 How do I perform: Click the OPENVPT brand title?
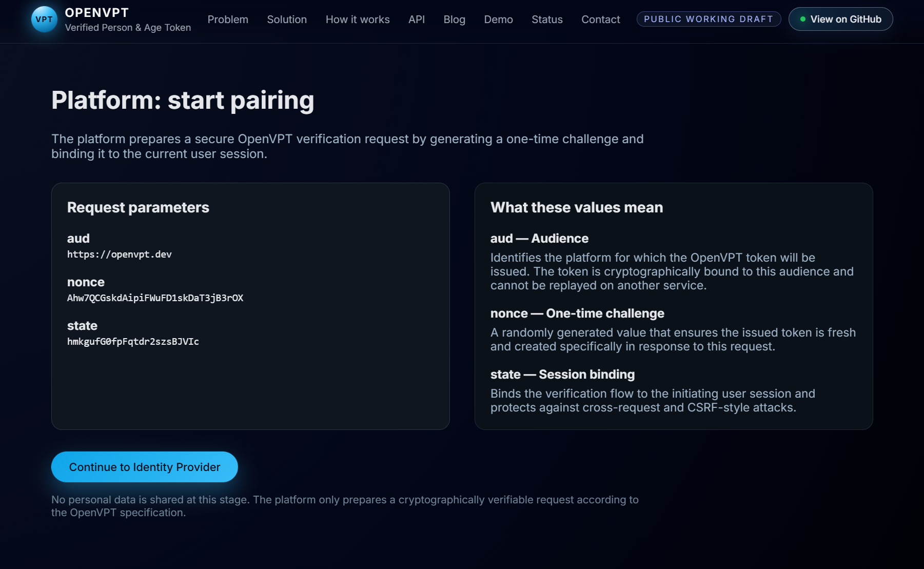tap(97, 13)
